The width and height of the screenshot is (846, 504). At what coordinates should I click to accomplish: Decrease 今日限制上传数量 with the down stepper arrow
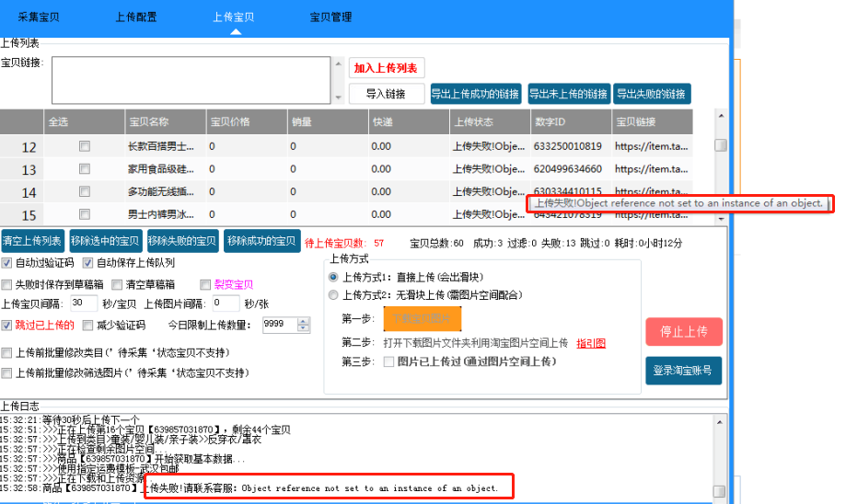(x=304, y=328)
